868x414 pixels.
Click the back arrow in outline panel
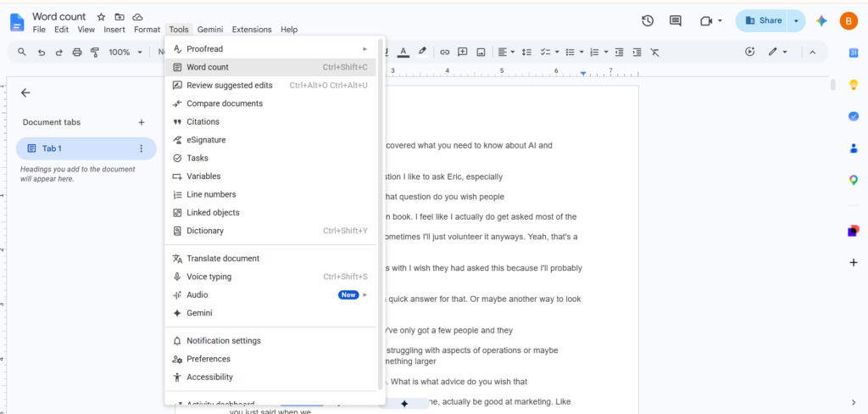[25, 93]
